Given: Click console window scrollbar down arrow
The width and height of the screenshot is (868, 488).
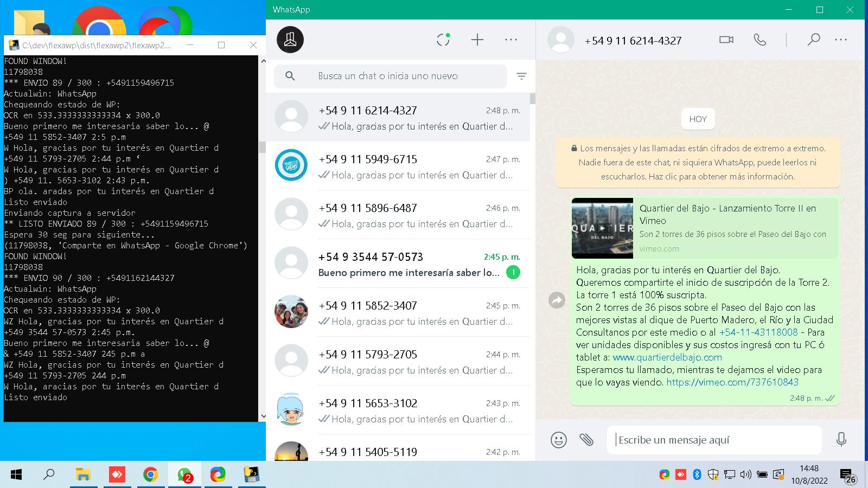Looking at the screenshot, I should (263, 416).
